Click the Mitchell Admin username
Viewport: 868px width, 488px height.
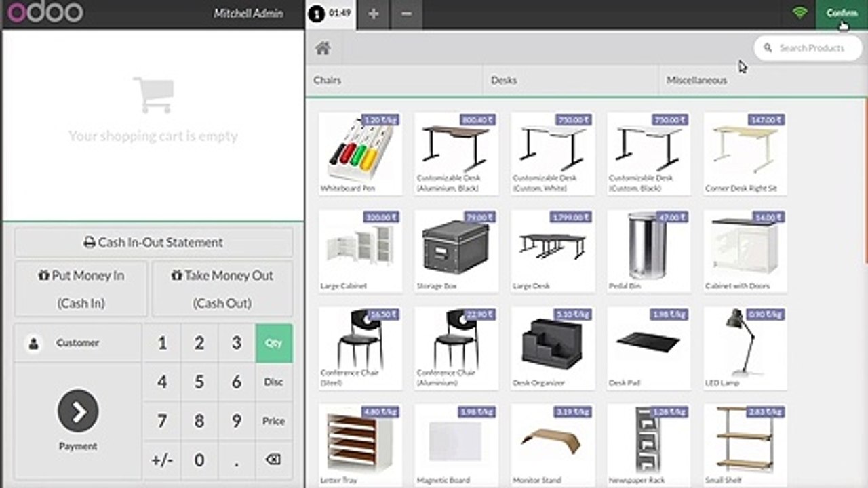click(x=248, y=14)
